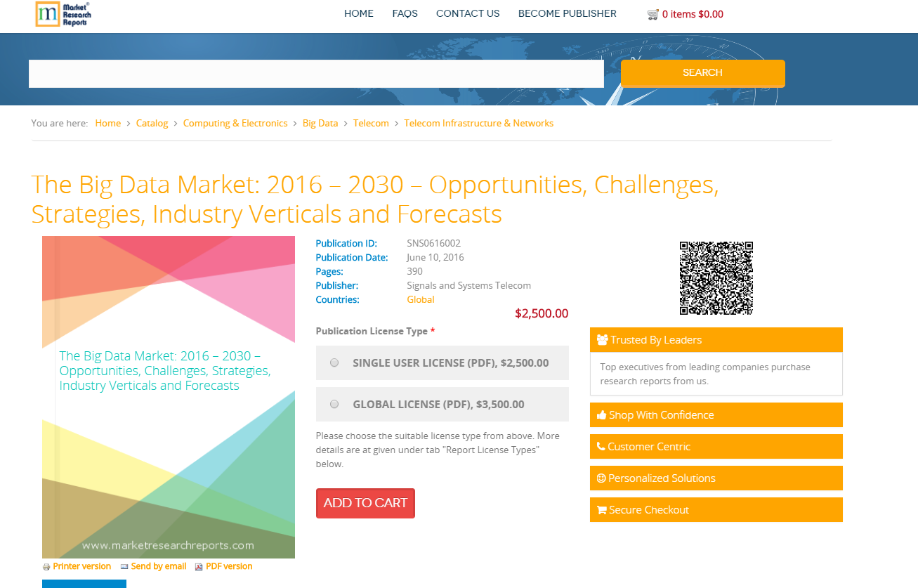Open the Telecom breadcrumb link
The width and height of the screenshot is (918, 588).
pos(371,123)
